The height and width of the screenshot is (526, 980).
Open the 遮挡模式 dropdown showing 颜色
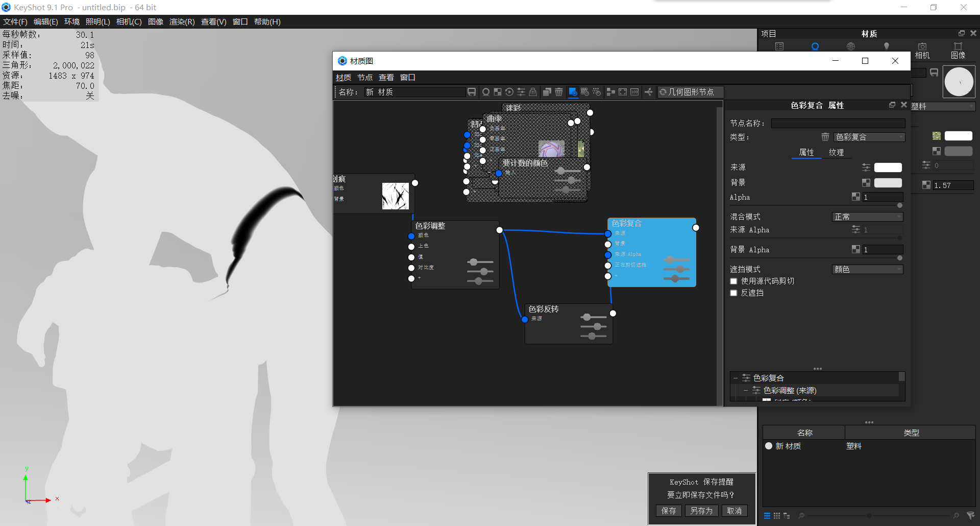point(867,269)
